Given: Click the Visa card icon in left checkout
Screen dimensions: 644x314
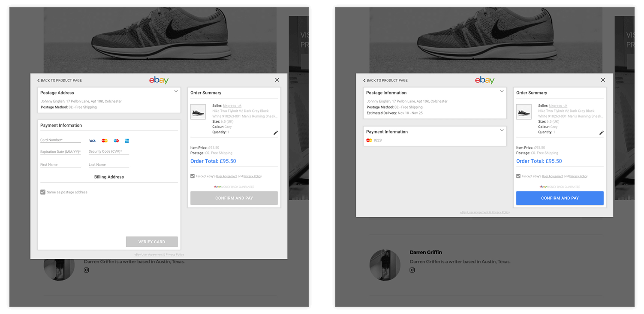Looking at the screenshot, I should pos(92,141).
